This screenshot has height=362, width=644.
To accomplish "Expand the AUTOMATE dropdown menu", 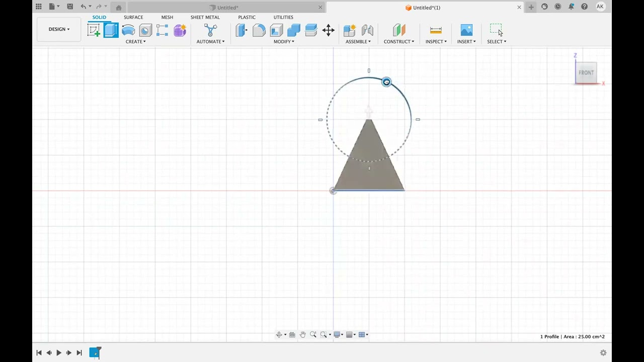I will [210, 42].
